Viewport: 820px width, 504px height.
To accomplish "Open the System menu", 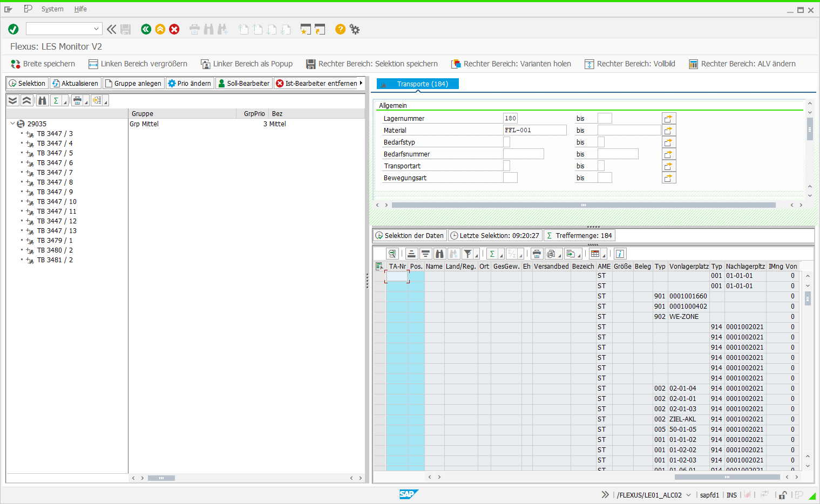I will tap(52, 9).
